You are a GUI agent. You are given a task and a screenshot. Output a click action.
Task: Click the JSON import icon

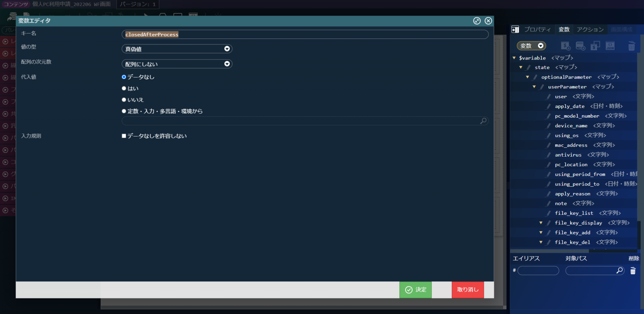coord(610,46)
